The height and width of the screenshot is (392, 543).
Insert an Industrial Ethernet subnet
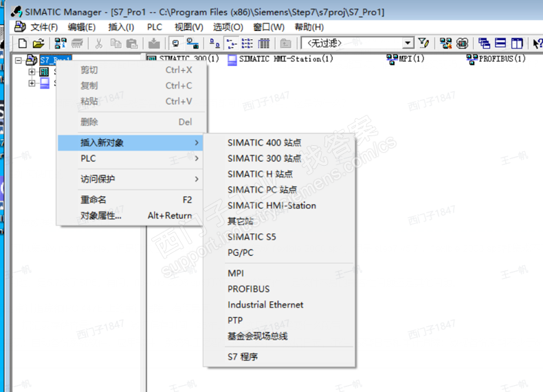pyautogui.click(x=280, y=305)
